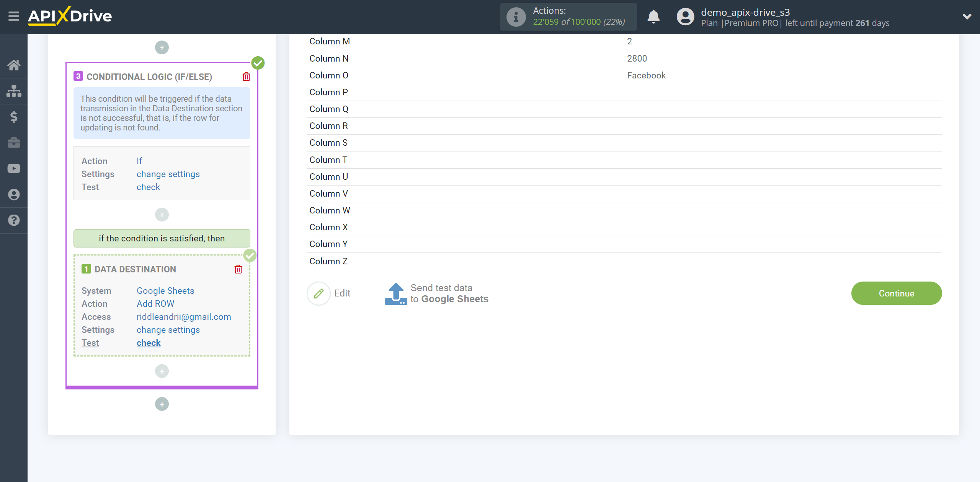
Task: Select Column R row
Action: [624, 126]
